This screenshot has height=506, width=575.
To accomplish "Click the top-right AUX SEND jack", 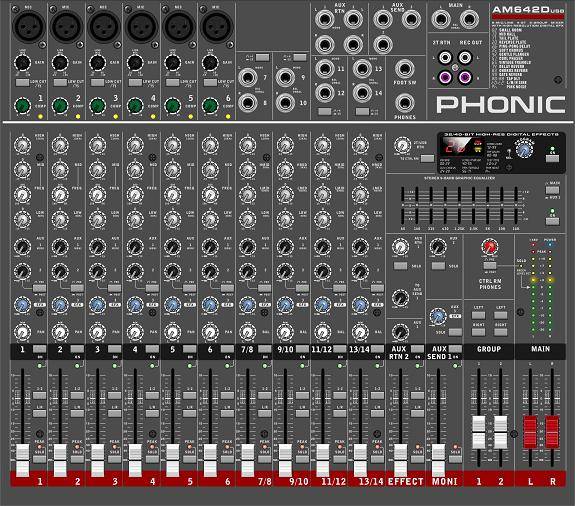I will pyautogui.click(x=411, y=19).
